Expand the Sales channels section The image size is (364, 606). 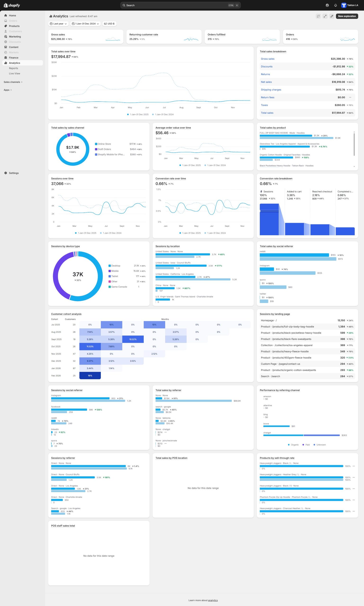tap(13, 82)
